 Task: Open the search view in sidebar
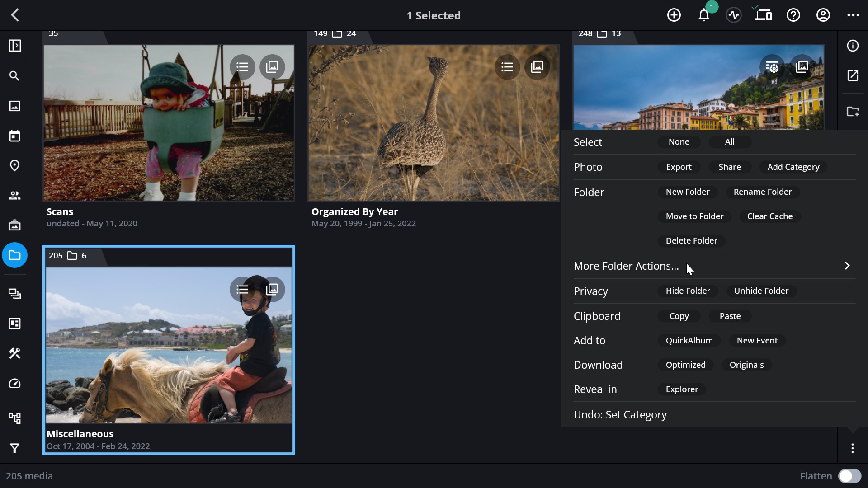point(14,76)
